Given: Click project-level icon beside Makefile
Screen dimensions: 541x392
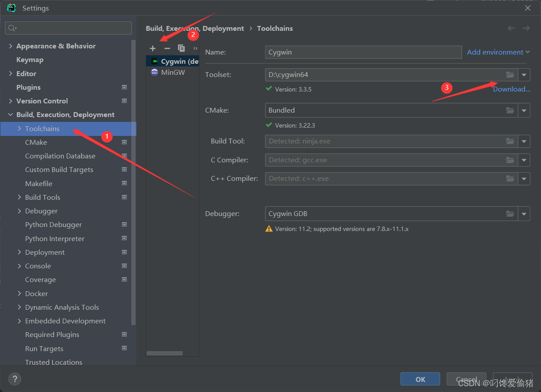Looking at the screenshot, I should tap(124, 183).
